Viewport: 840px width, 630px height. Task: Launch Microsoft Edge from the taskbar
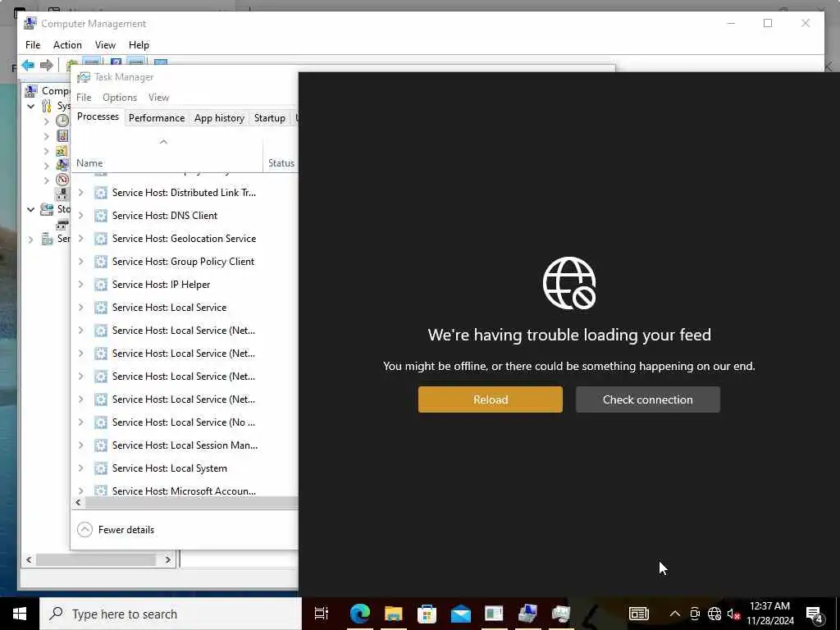point(360,614)
